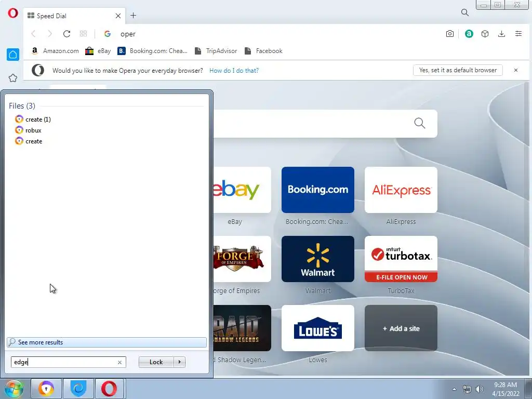Open the downloads icon
The width and height of the screenshot is (532, 399).
point(501,34)
